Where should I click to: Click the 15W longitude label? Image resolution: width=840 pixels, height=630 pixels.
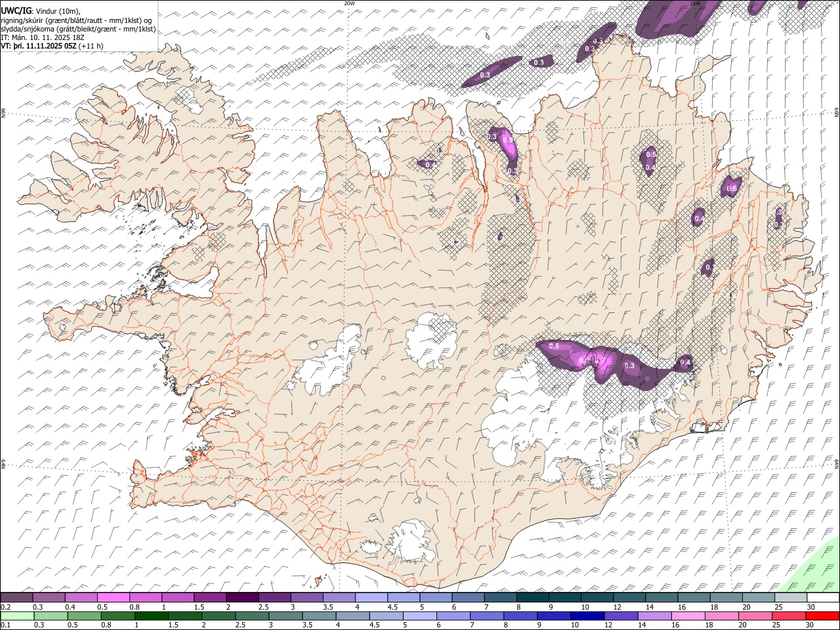point(696,3)
